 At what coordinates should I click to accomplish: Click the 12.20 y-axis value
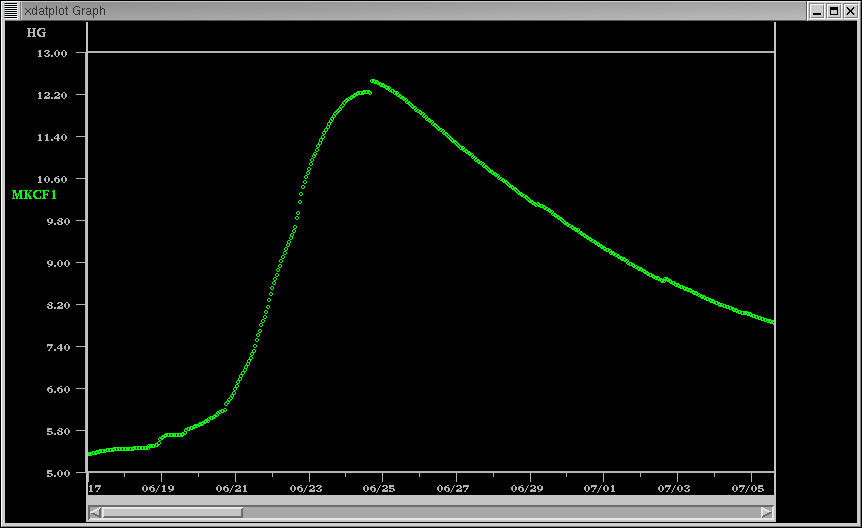52,95
